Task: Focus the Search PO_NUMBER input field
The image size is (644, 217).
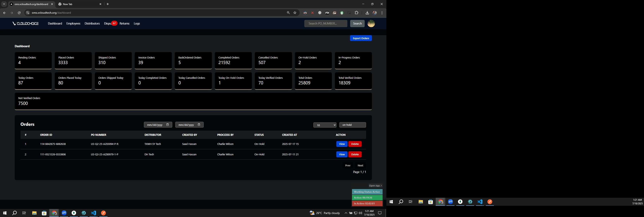Action: [325, 24]
